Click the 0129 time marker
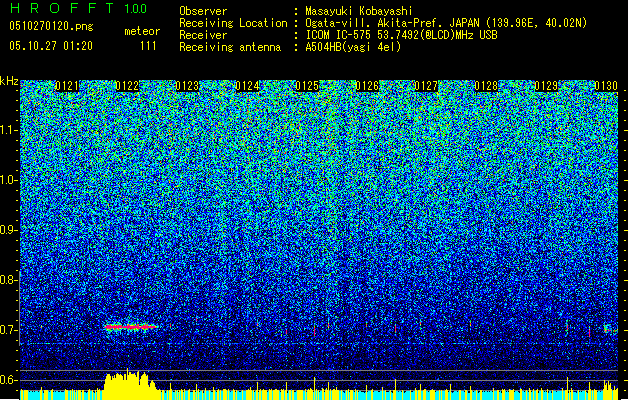 point(546,86)
